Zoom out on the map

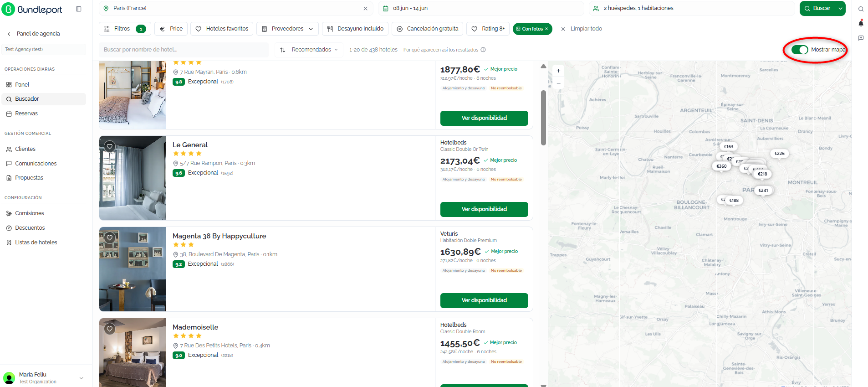click(558, 83)
